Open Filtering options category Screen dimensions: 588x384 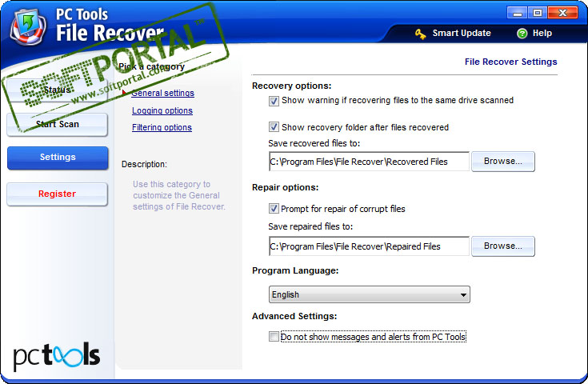(162, 127)
